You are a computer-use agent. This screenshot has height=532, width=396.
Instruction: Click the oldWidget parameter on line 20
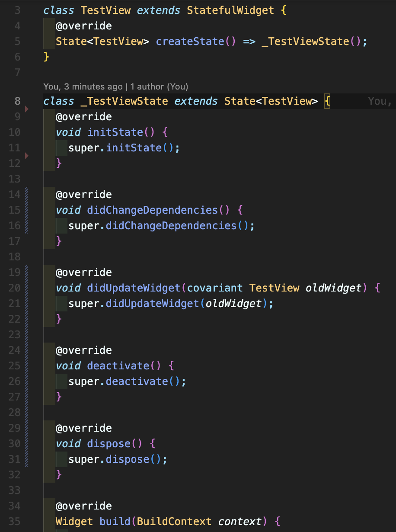pos(333,288)
